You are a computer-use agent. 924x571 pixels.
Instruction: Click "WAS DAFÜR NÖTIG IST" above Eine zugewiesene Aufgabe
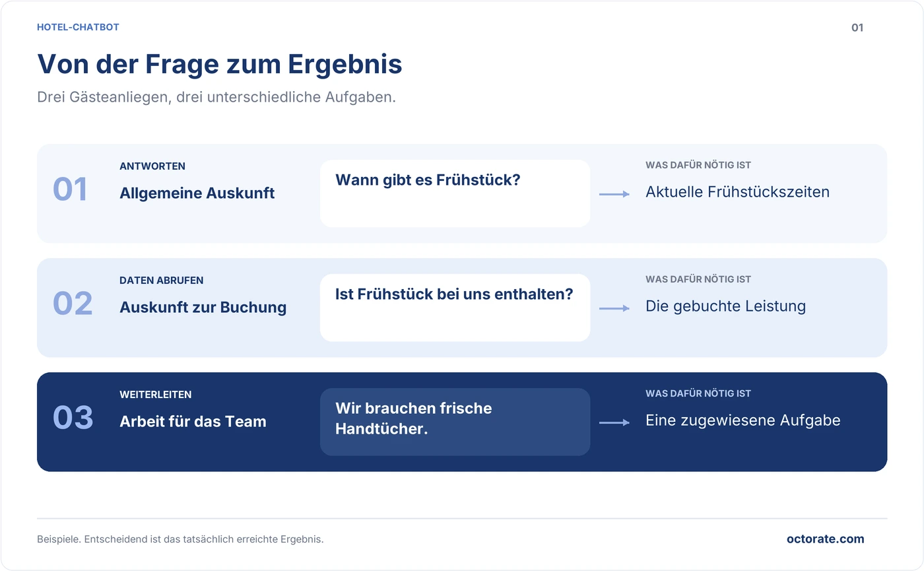point(698,393)
